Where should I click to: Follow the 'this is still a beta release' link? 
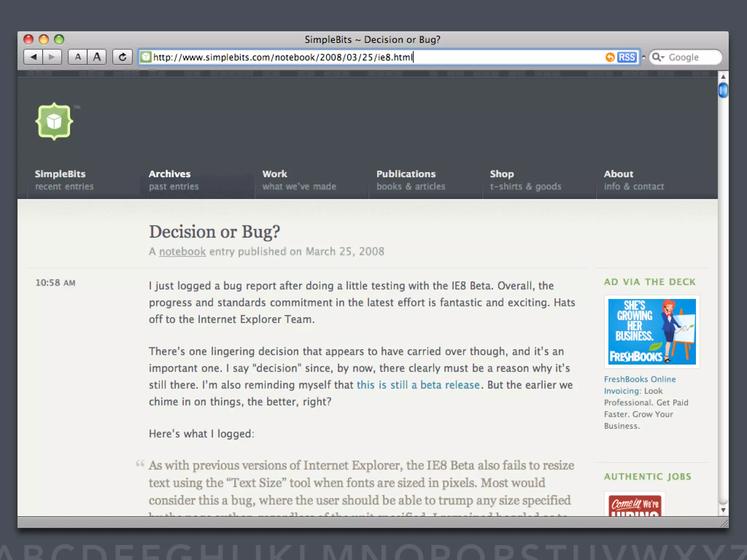click(418, 385)
